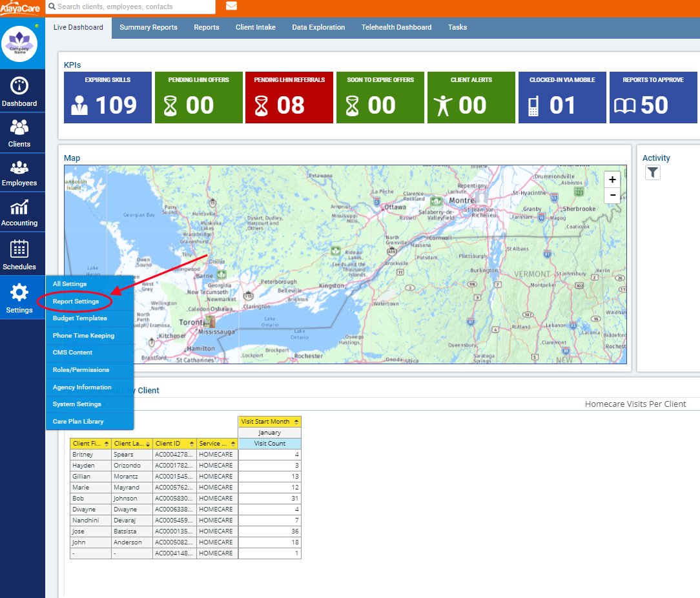Open the envelope messages icon
The width and height of the screenshot is (700, 598).
click(231, 6)
